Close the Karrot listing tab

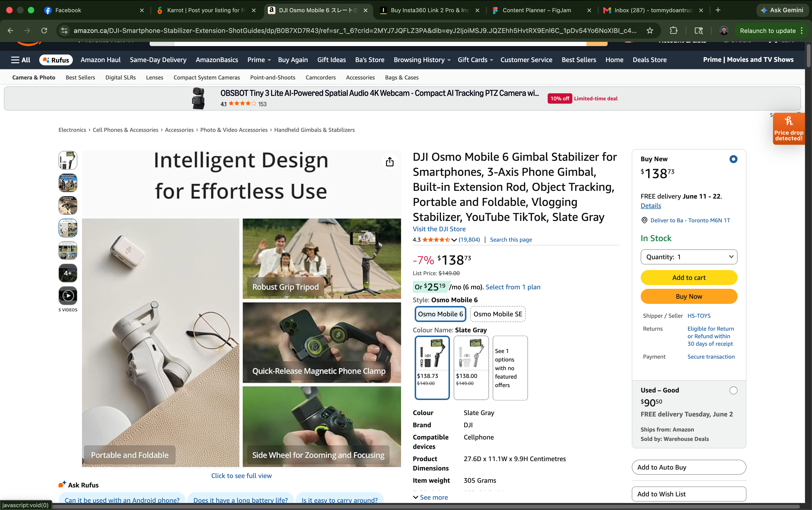(254, 10)
